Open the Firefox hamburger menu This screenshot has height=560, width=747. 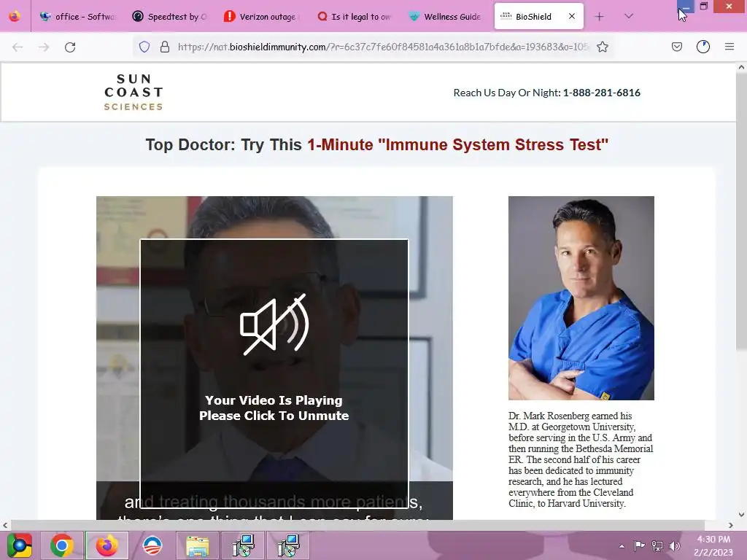[729, 47]
